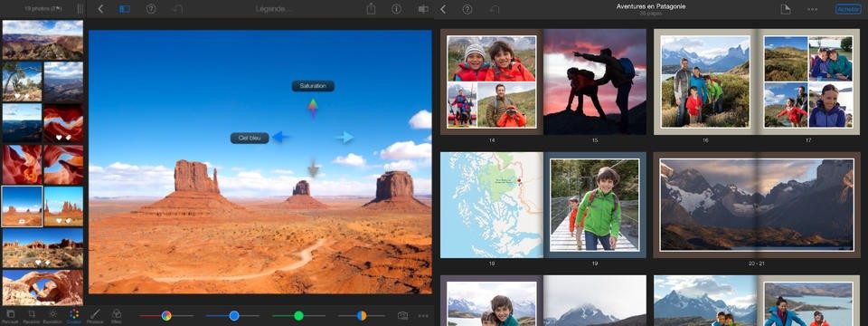Select the Pinceaux brushes tool

(x=95, y=316)
